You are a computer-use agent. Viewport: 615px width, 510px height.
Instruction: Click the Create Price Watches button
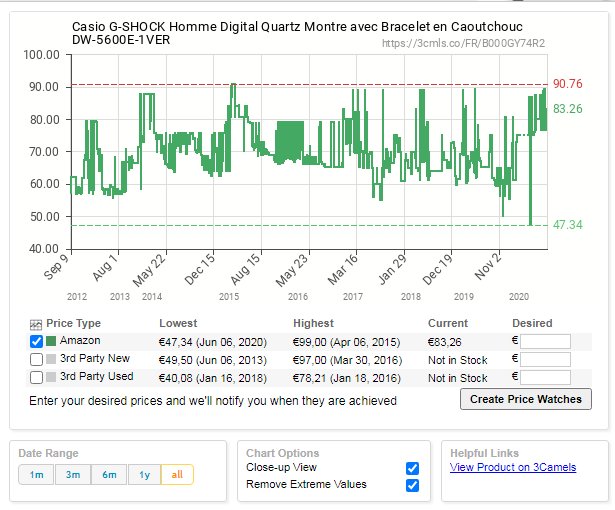(x=526, y=399)
